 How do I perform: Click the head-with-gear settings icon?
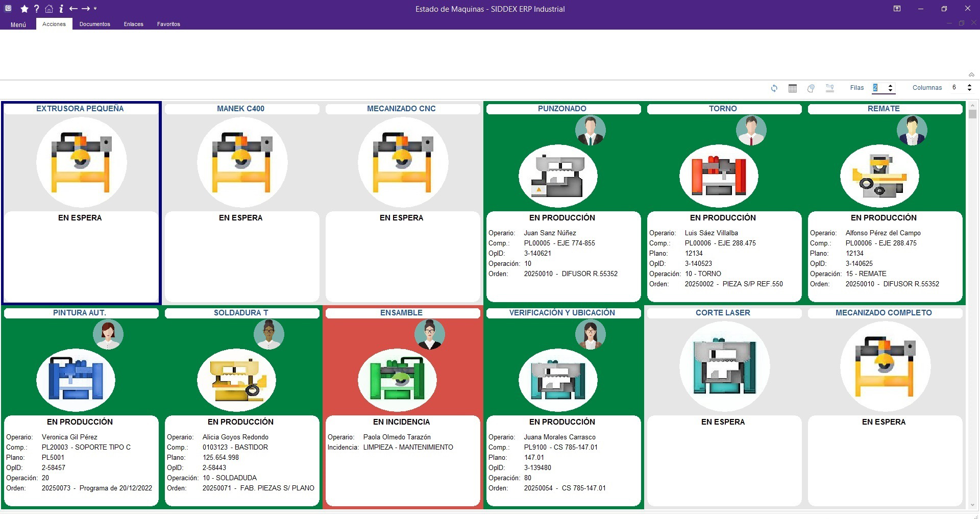tap(811, 88)
